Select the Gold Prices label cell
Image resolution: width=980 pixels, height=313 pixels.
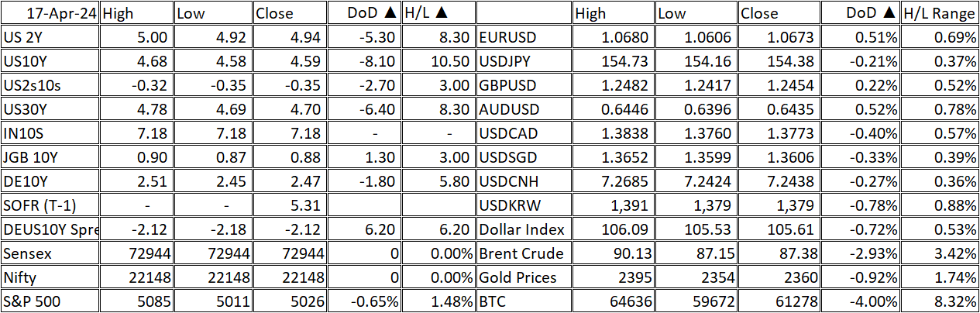(524, 277)
